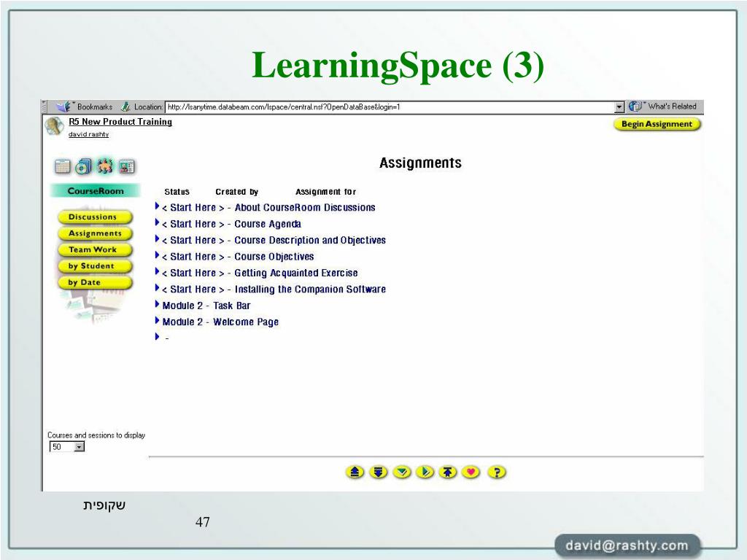This screenshot has width=747, height=560.
Task: Click the Assignment for column header
Action: pyautogui.click(x=326, y=192)
